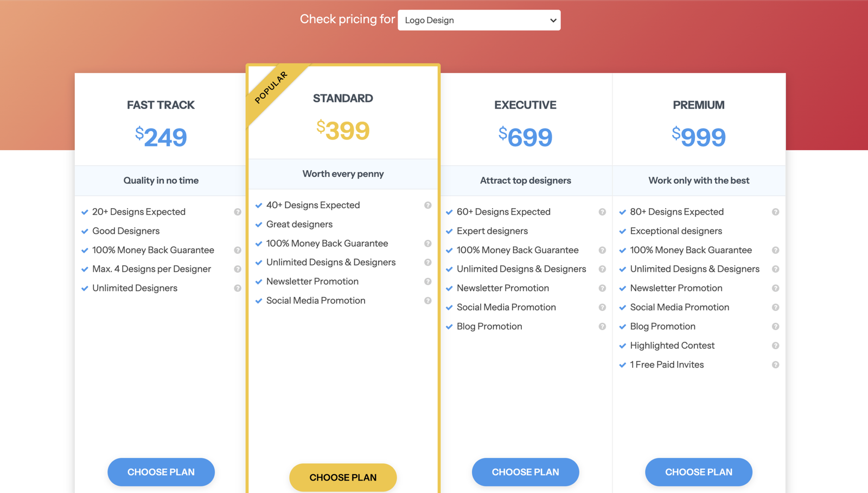Open help icon beside 1 Free Paid Invites

(x=776, y=365)
